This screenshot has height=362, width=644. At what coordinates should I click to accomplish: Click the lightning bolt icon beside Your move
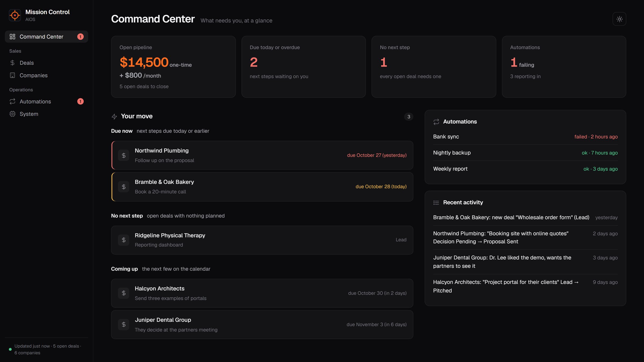114,117
